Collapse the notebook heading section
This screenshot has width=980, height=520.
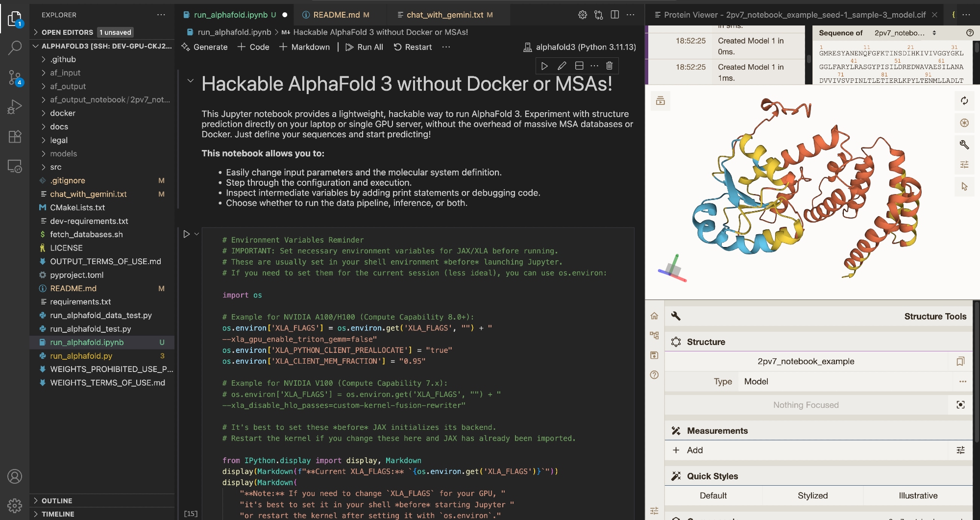(190, 81)
